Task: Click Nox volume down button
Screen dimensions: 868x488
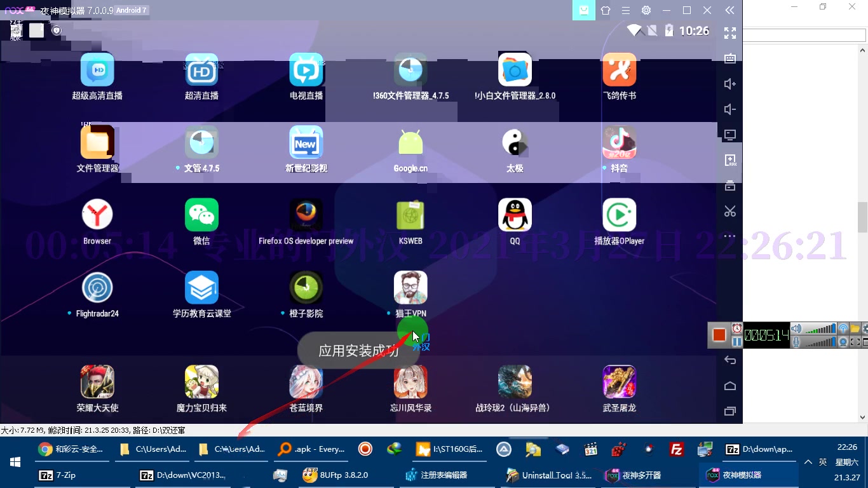Action: point(730,109)
